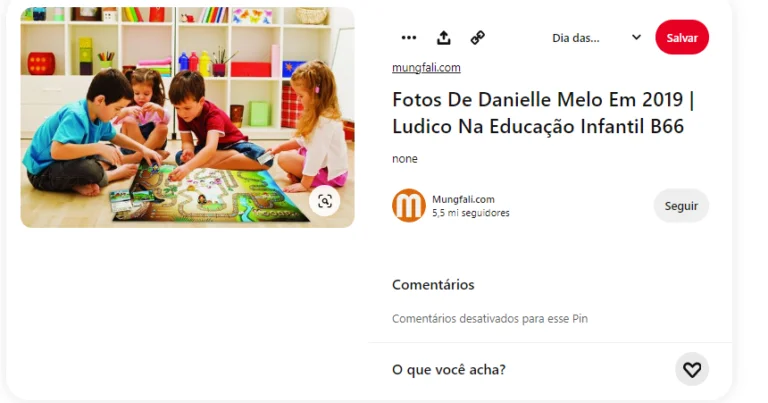Open the Mungfali.com profile name

point(463,199)
